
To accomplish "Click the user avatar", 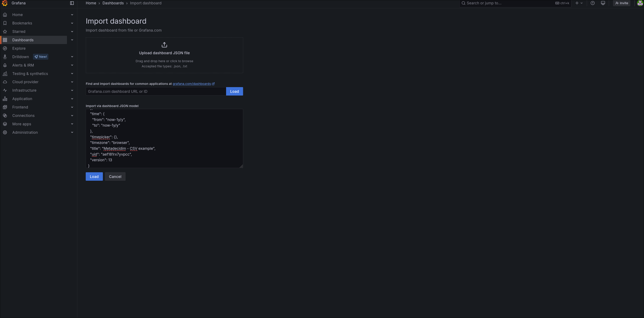I will point(640,3).
